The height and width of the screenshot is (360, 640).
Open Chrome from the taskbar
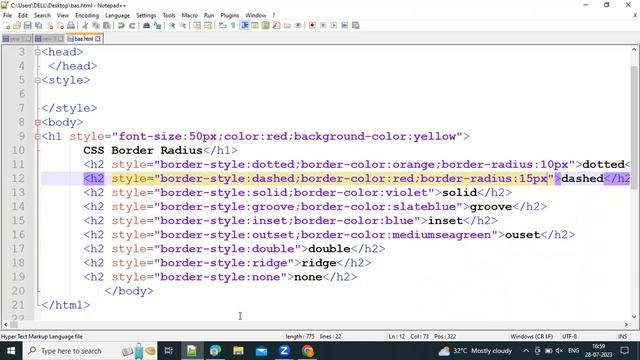(x=307, y=351)
